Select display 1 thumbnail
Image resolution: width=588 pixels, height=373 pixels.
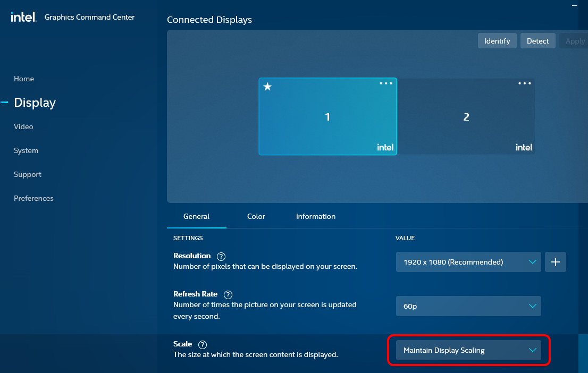pos(327,116)
